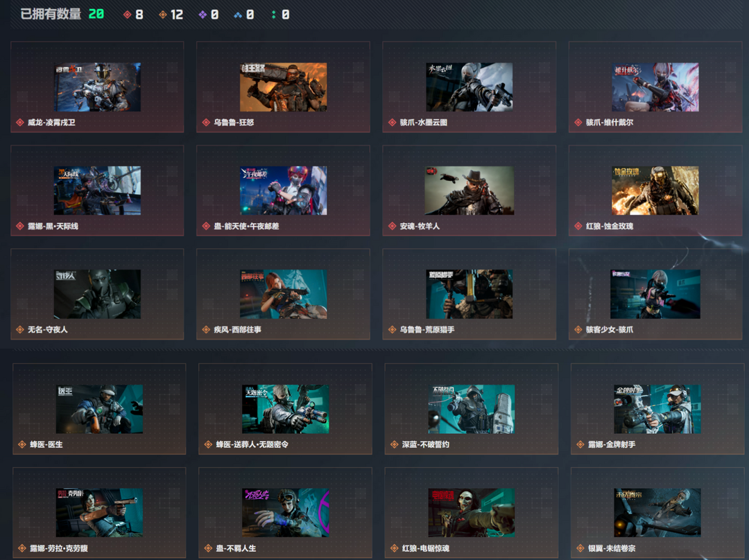This screenshot has width=749, height=560.
Task: Click the rarity icon beside 深蓝-不破誓约
Action: point(394,444)
